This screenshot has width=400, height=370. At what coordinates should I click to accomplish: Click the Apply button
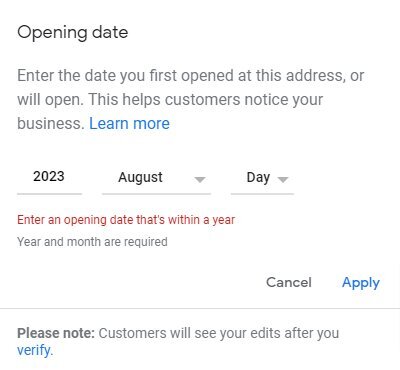[361, 283]
